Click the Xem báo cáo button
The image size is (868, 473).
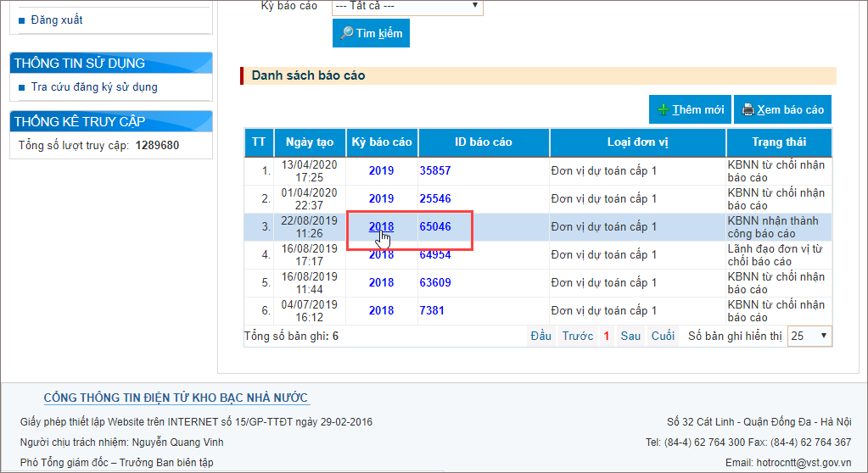point(783,109)
